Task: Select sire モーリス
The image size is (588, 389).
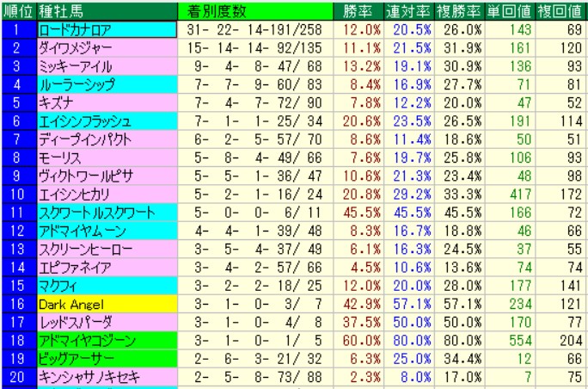Action: (x=107, y=157)
